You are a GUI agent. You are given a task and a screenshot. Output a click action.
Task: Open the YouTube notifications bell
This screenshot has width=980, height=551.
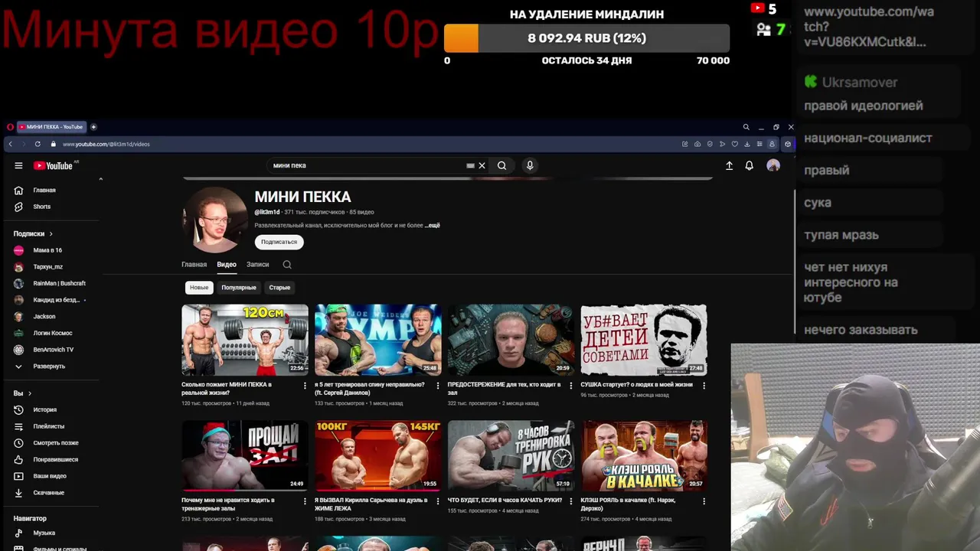coord(749,165)
